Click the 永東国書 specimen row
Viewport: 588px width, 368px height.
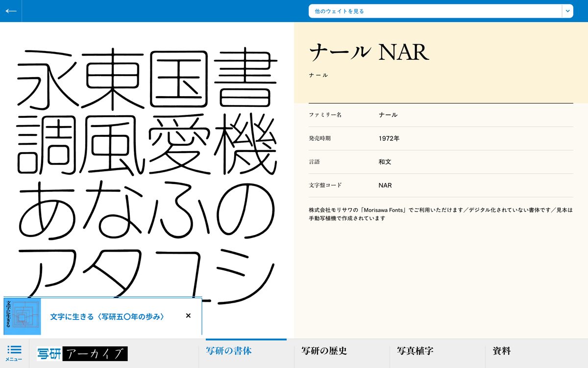point(147,79)
